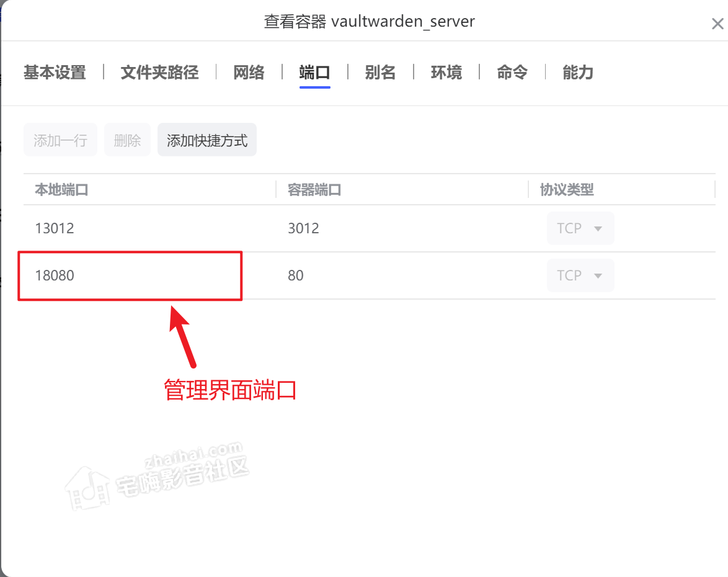Show the 命令 tab
Image resolution: width=728 pixels, height=577 pixels.
[512, 73]
